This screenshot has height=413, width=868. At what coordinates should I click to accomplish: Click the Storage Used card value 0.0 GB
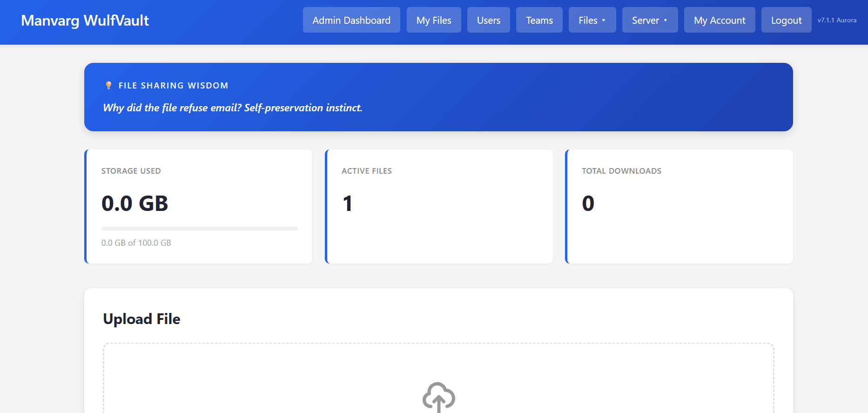[135, 203]
